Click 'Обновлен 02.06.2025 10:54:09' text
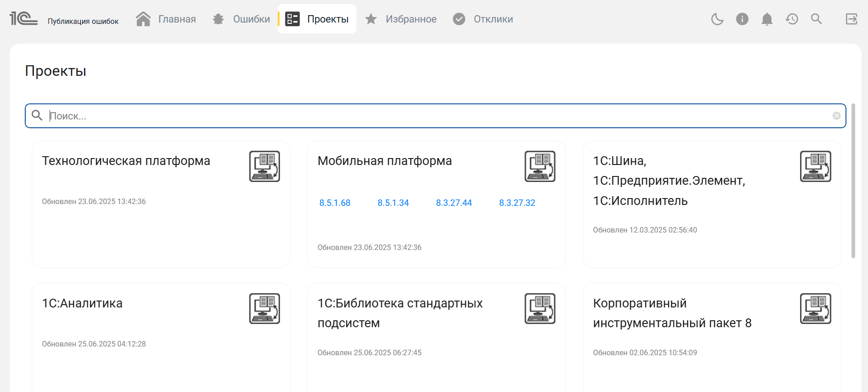868x392 pixels. (645, 352)
